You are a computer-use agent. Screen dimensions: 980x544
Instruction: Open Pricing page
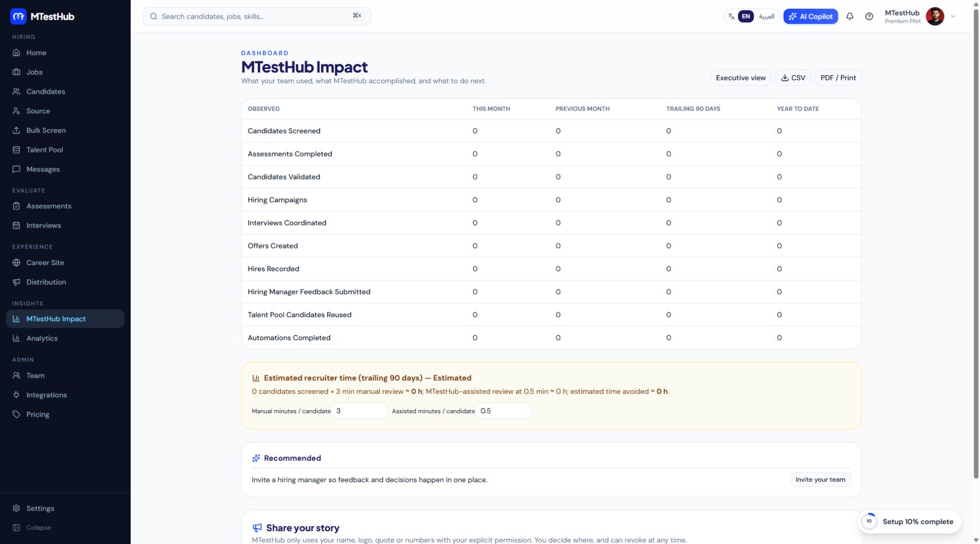tap(65, 414)
